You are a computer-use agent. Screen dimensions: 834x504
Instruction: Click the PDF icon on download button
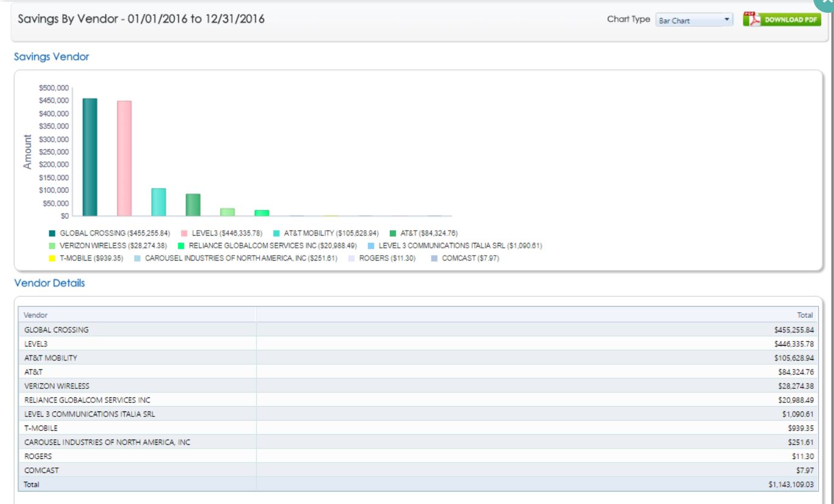754,19
